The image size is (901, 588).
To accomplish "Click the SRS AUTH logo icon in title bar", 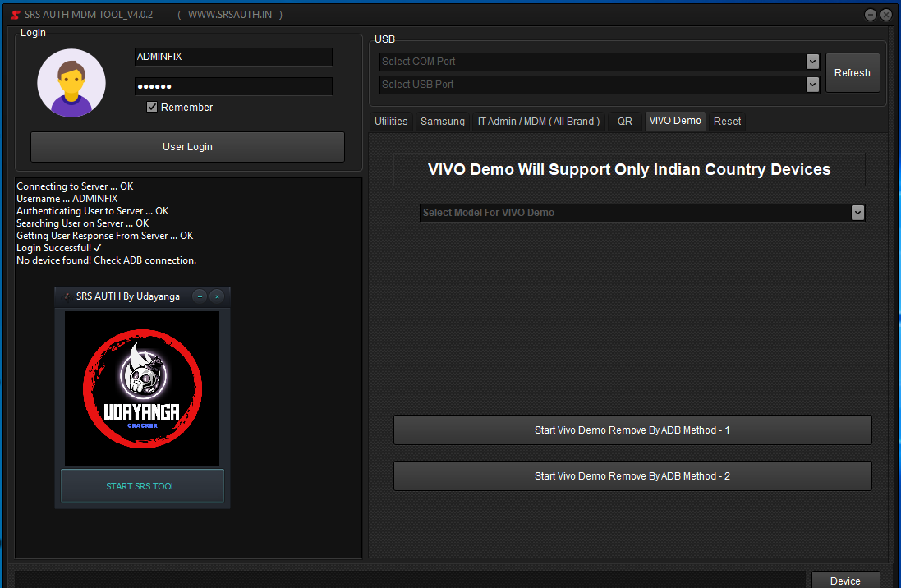I will point(16,15).
